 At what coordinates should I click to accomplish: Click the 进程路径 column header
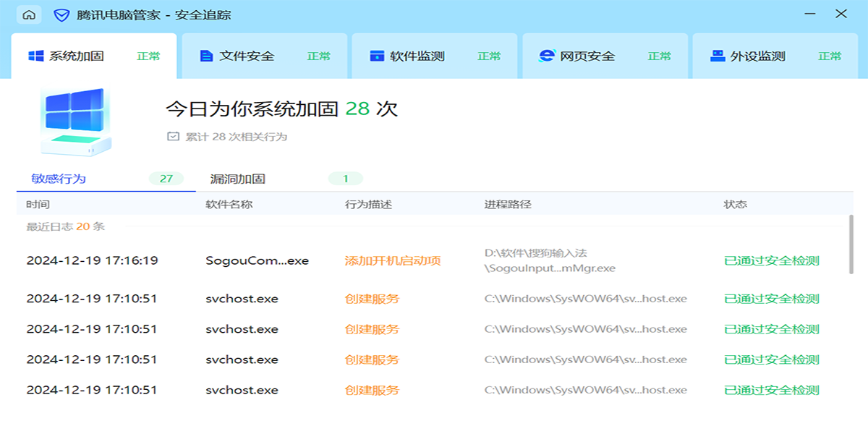click(x=507, y=204)
